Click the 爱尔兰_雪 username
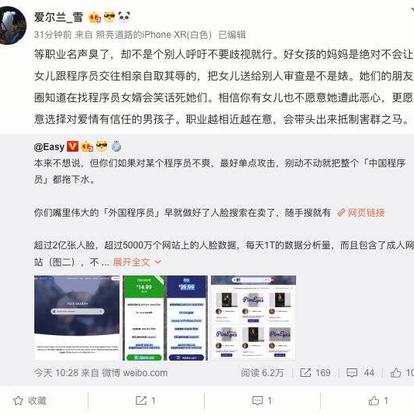The image size is (414, 414). pos(58,17)
